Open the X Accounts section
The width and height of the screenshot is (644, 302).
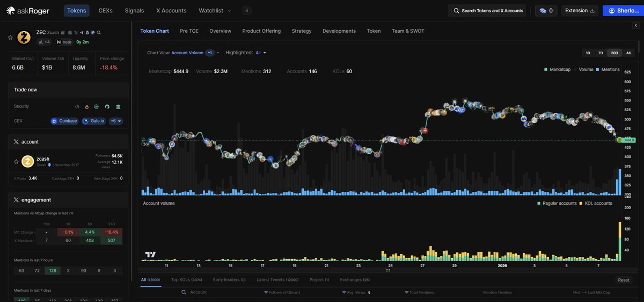click(x=171, y=10)
